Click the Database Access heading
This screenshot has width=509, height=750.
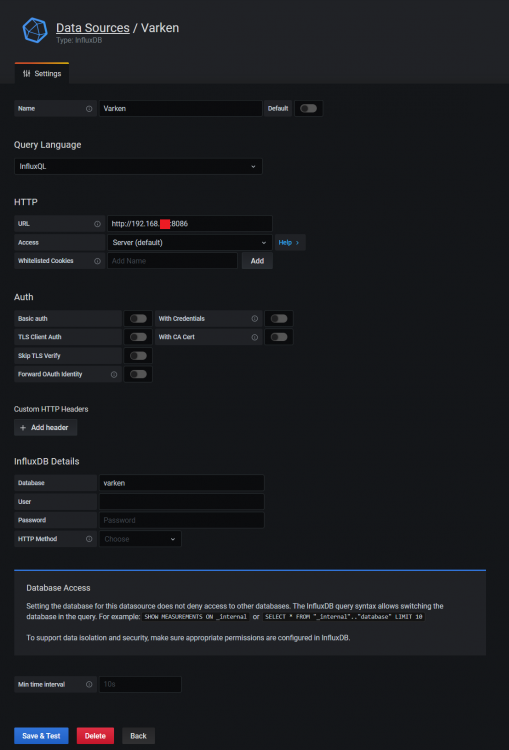coord(58,588)
